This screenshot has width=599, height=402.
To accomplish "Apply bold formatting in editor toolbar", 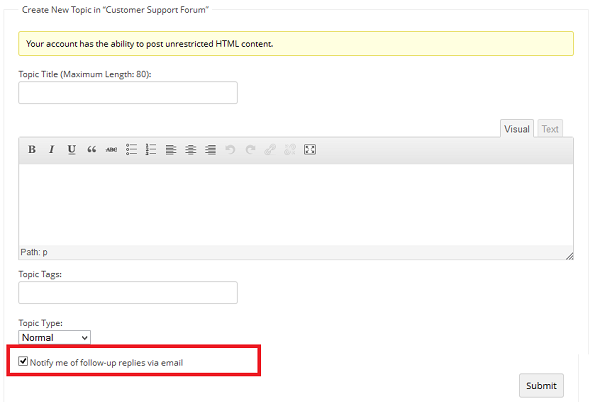I will tap(32, 149).
